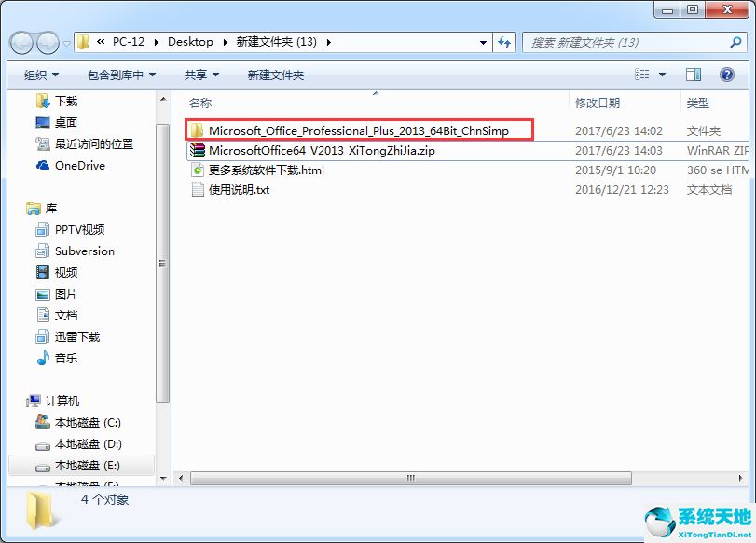Open help via the question mark icon
The image size is (756, 543).
726,75
